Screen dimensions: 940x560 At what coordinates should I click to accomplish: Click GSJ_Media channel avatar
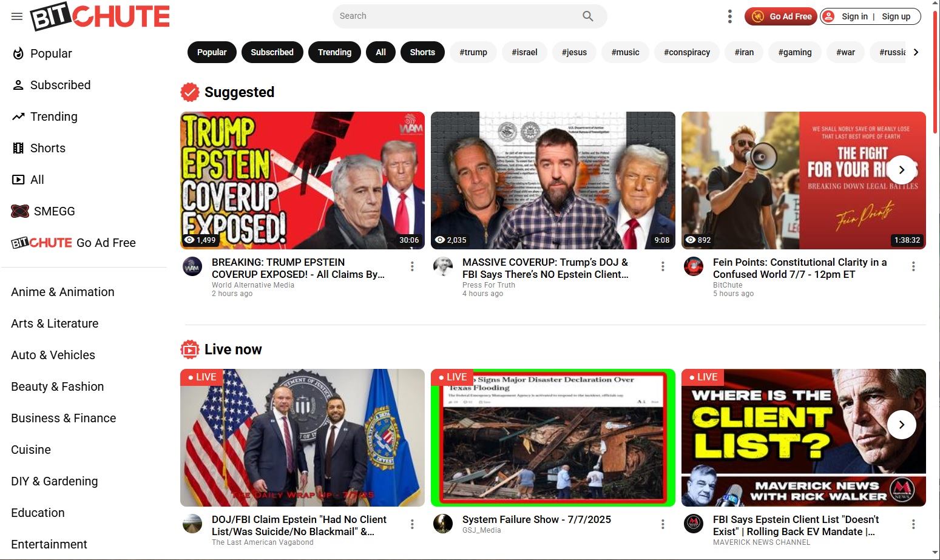click(x=443, y=524)
